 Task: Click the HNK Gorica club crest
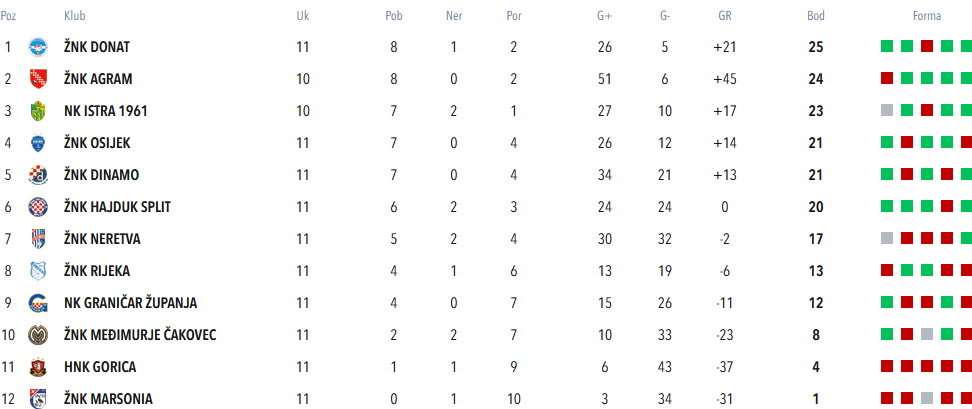[x=38, y=367]
